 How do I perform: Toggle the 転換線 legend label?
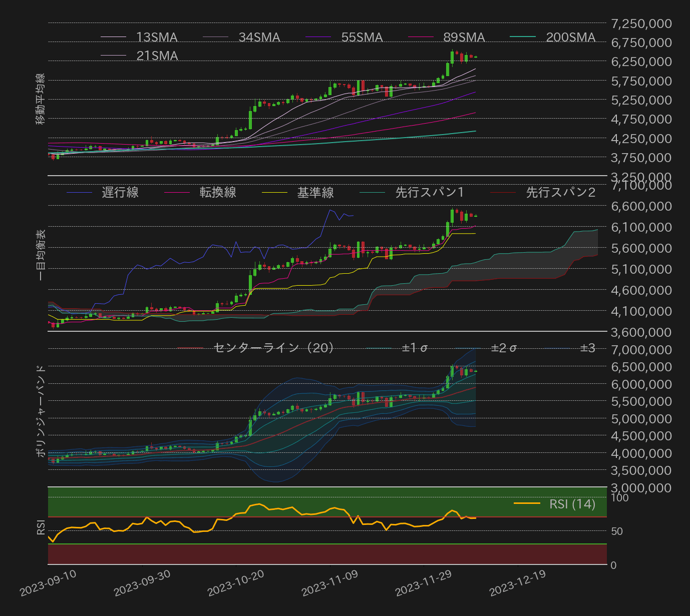click(x=218, y=193)
